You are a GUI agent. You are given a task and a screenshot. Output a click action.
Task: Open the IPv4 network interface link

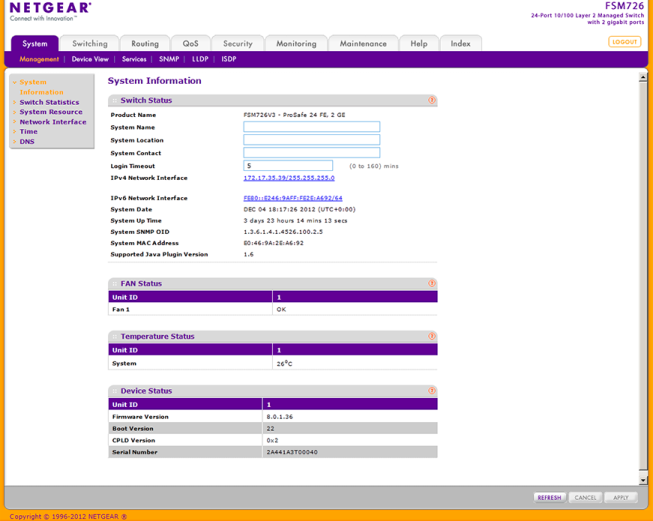[289, 178]
